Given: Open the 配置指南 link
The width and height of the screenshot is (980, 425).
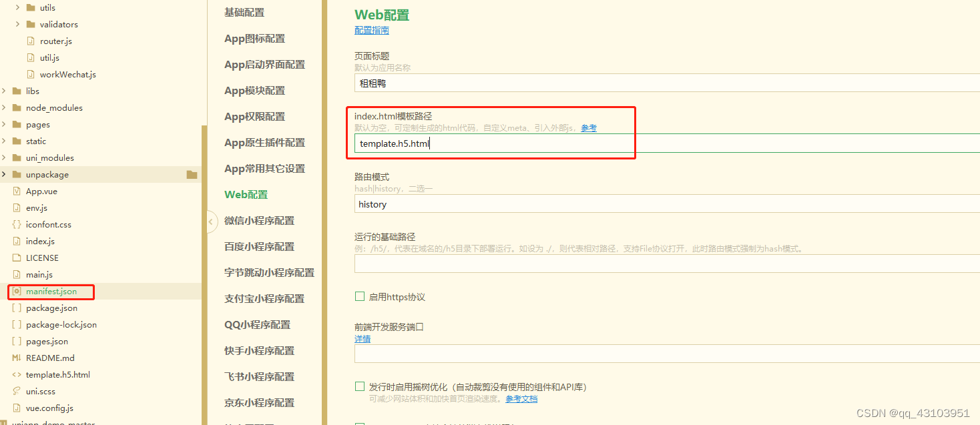Looking at the screenshot, I should pyautogui.click(x=371, y=30).
